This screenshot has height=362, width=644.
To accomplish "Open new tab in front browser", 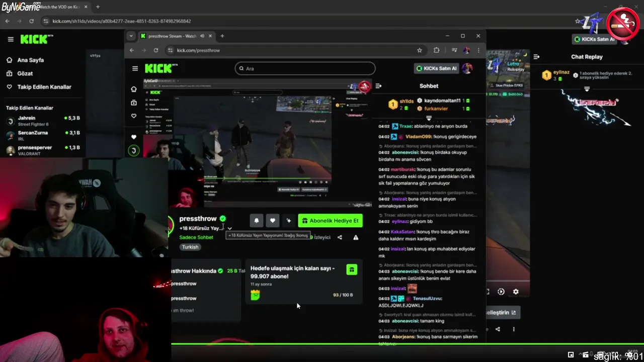I will tap(222, 36).
